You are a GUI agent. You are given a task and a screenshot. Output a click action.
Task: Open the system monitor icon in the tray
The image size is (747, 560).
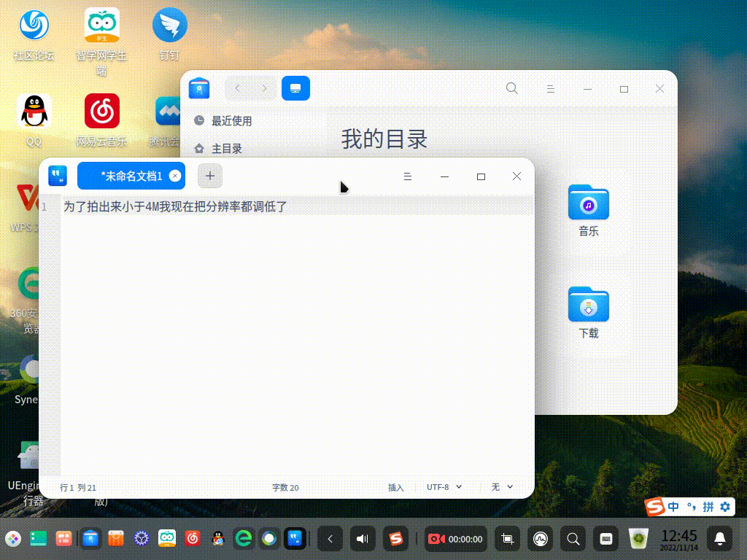pos(540,539)
